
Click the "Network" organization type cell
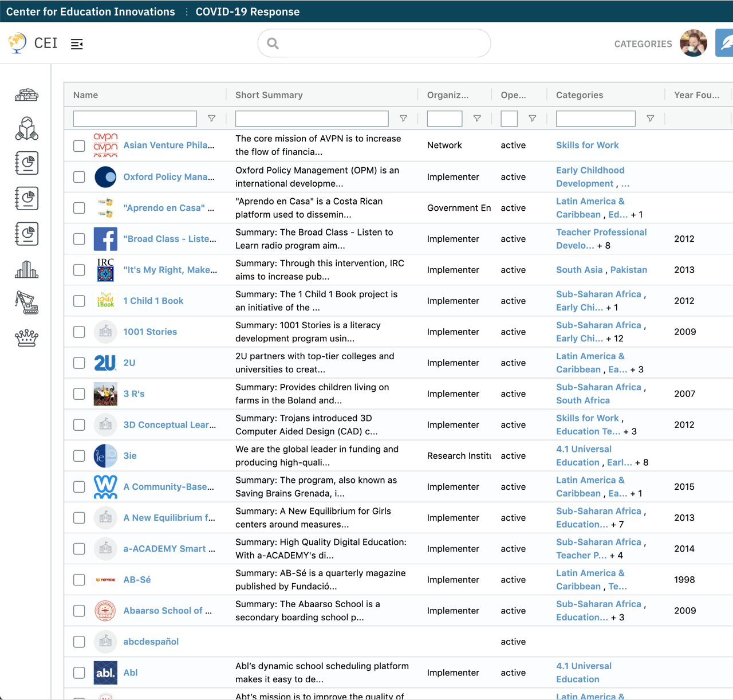(444, 145)
